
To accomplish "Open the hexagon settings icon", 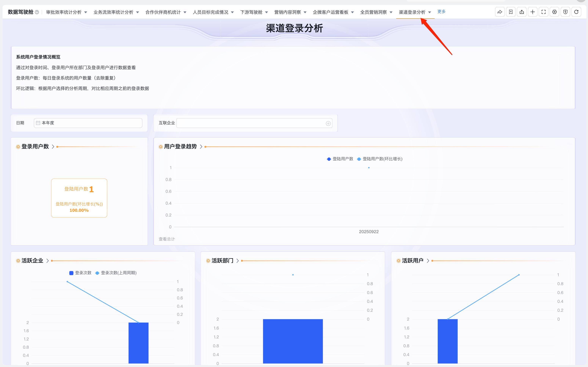I will coord(554,12).
